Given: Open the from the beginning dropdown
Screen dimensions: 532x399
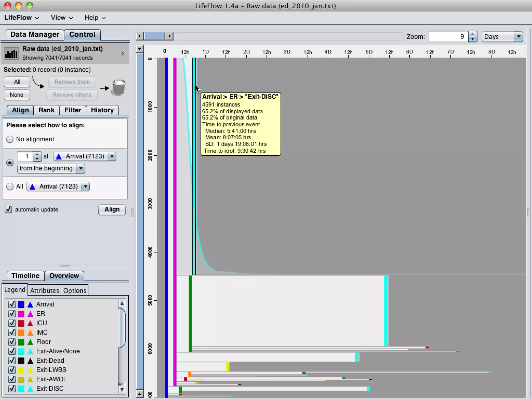Looking at the screenshot, I should 51,168.
